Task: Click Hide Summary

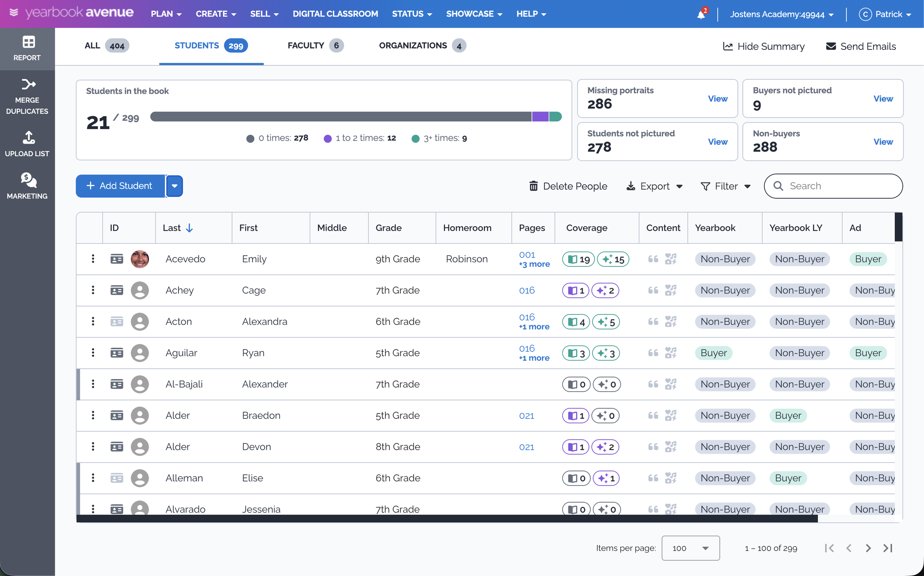Action: click(x=764, y=47)
